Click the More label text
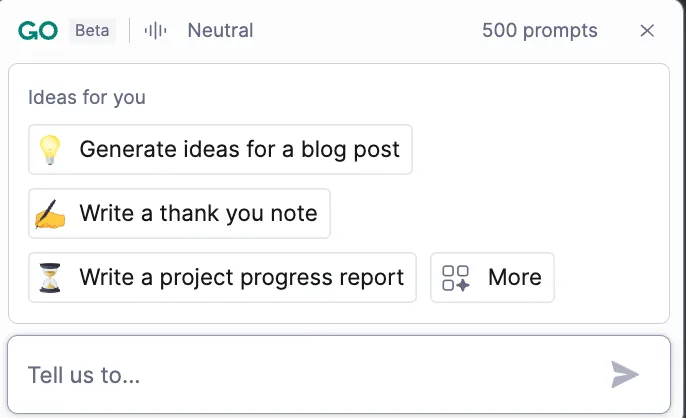 [x=515, y=277]
